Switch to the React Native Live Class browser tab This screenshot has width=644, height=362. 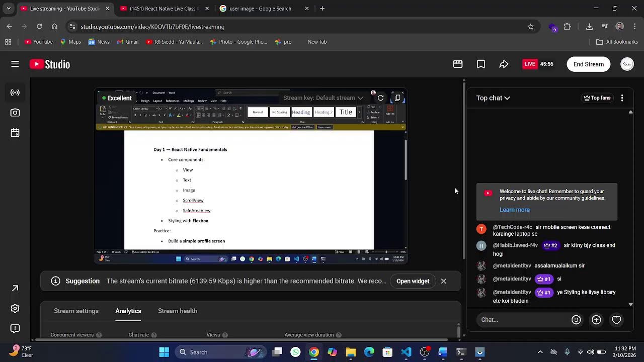[x=165, y=9]
